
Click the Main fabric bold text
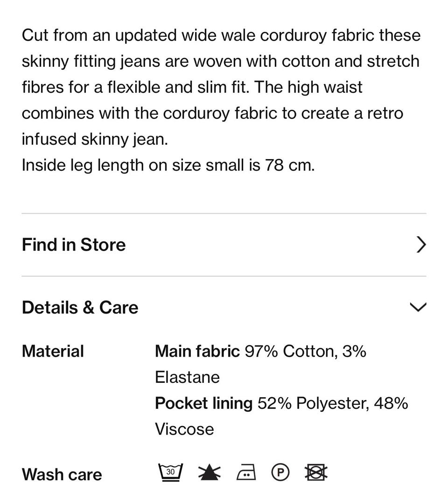click(197, 351)
